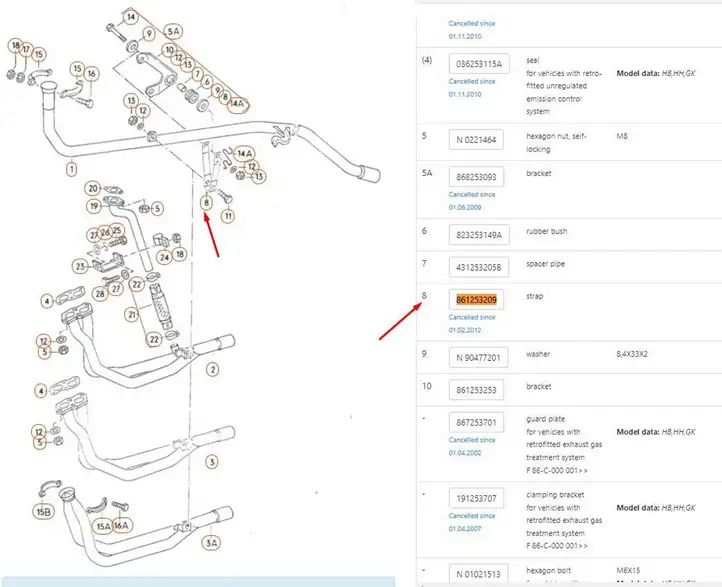Select callout 20 gasket in the diagram
This screenshot has height=587, width=722.
(x=93, y=188)
